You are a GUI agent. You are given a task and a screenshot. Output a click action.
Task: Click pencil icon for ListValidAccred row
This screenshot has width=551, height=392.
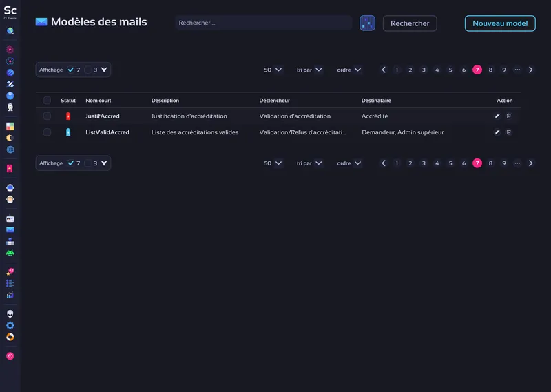(x=497, y=132)
